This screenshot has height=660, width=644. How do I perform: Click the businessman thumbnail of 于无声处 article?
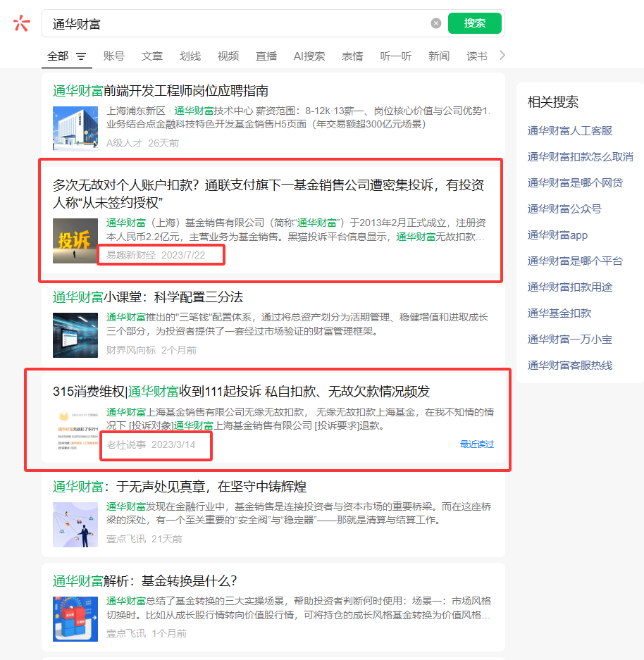tap(75, 525)
